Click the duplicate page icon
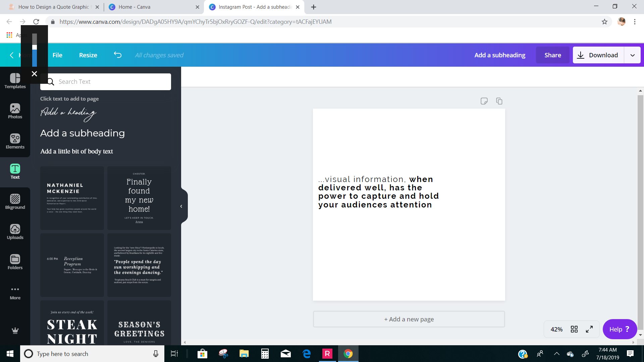 [x=499, y=101]
